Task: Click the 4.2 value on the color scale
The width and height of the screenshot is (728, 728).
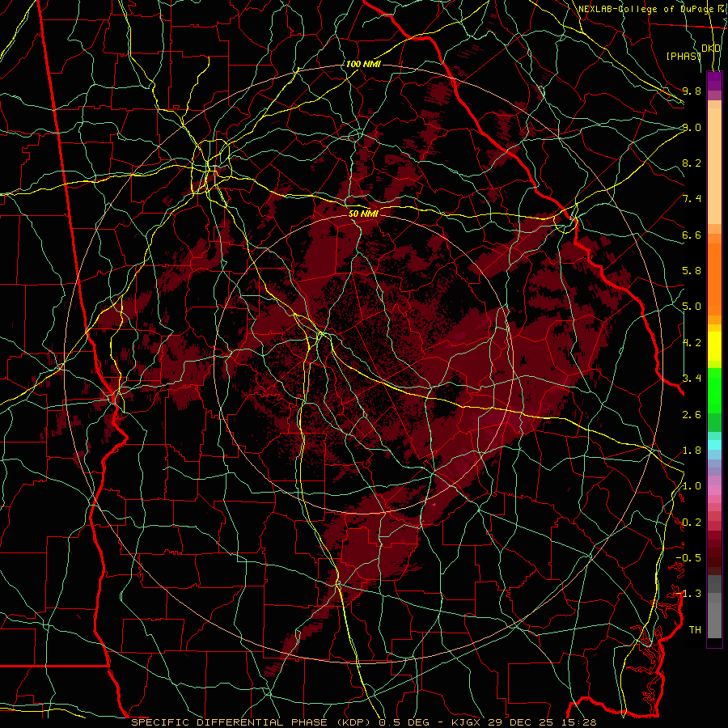Action: point(692,343)
